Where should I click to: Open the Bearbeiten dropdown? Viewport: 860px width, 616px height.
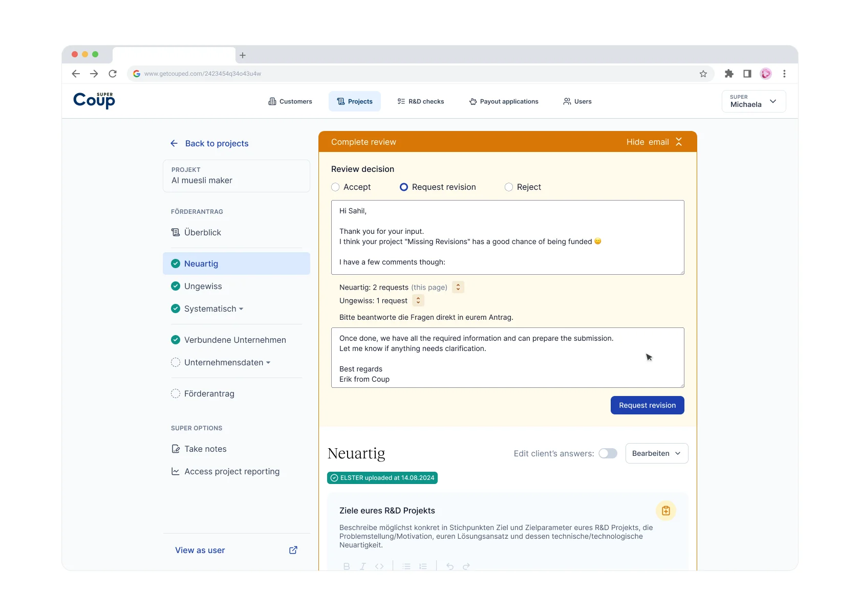coord(657,453)
